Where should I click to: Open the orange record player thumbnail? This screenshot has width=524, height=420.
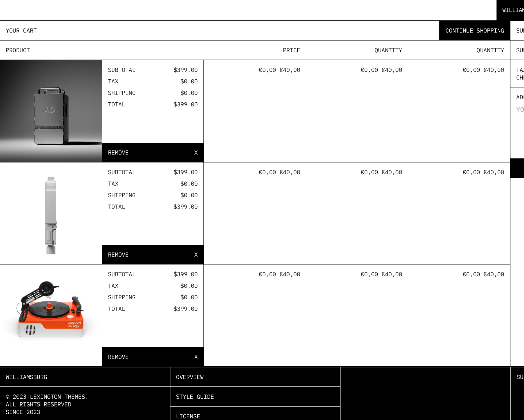pos(51,315)
